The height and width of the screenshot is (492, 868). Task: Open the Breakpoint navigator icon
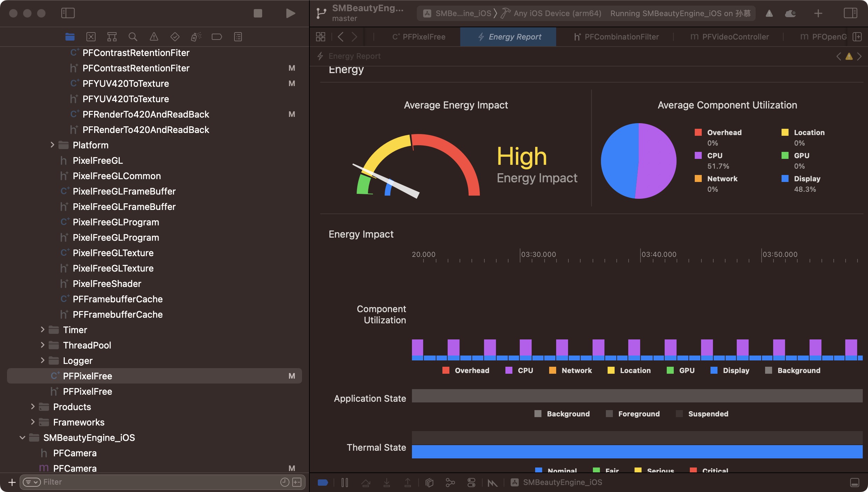[217, 37]
